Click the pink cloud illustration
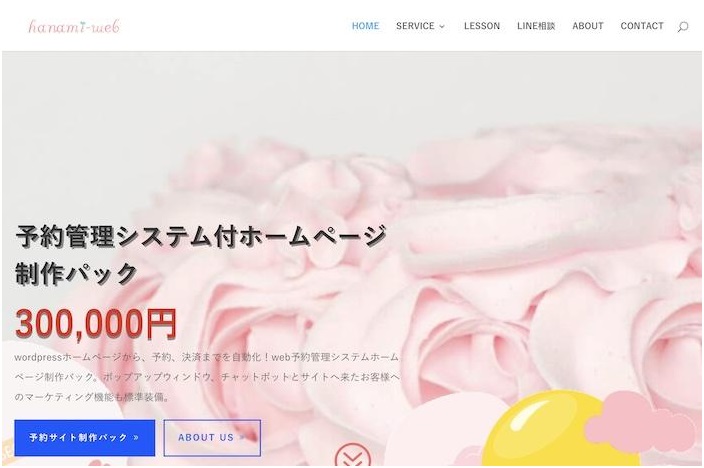Image resolution: width=704 pixels, height=468 pixels. click(642, 421)
